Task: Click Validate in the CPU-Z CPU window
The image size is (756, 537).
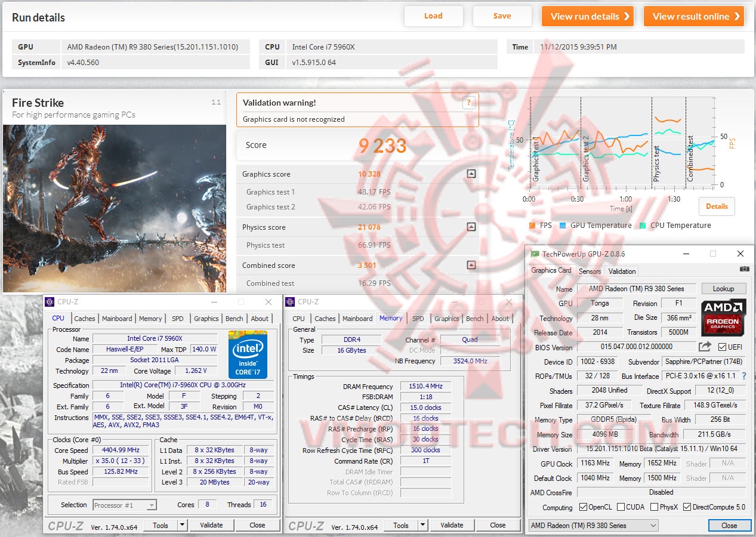Action: click(x=211, y=526)
